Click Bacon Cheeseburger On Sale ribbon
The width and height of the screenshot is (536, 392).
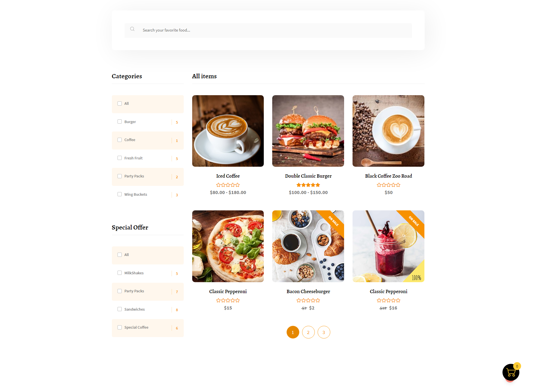coord(333,221)
